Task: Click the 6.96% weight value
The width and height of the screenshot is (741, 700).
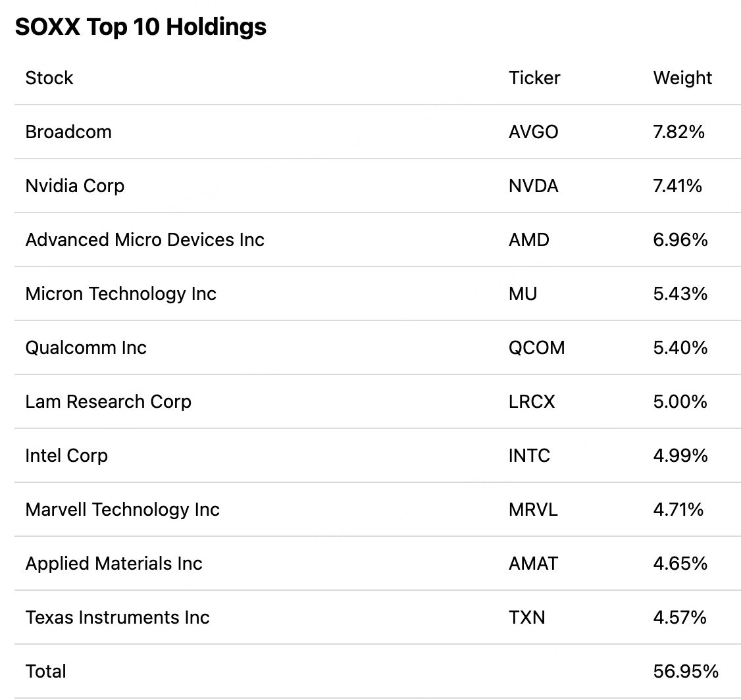Action: (680, 239)
